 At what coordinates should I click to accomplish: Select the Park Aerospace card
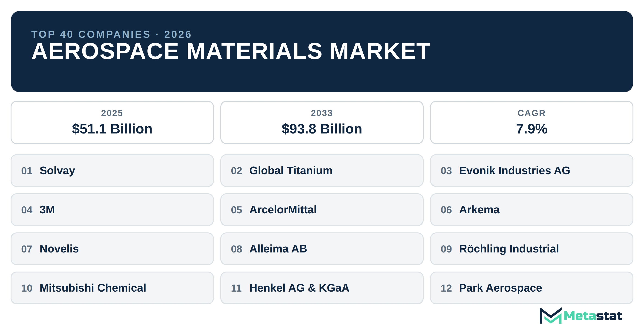click(532, 288)
